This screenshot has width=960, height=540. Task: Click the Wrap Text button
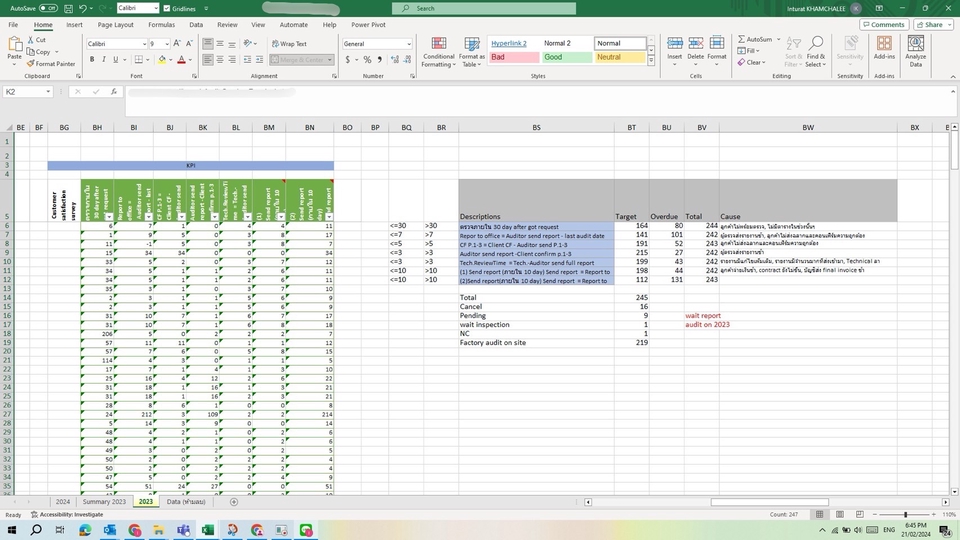(x=289, y=44)
